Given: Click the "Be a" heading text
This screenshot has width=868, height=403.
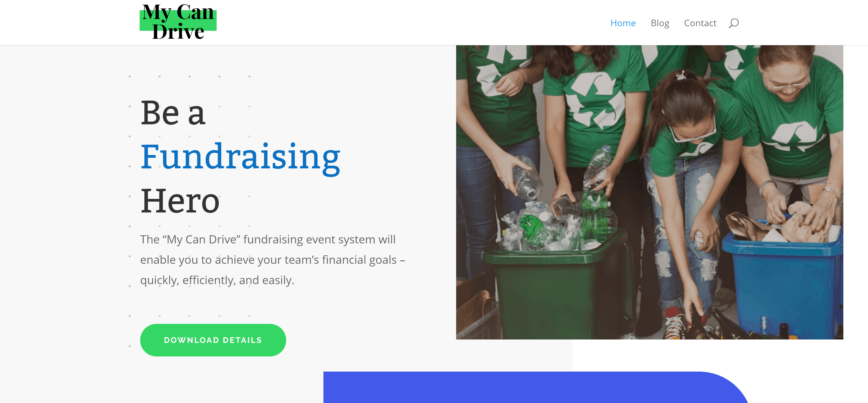Looking at the screenshot, I should click(x=173, y=113).
